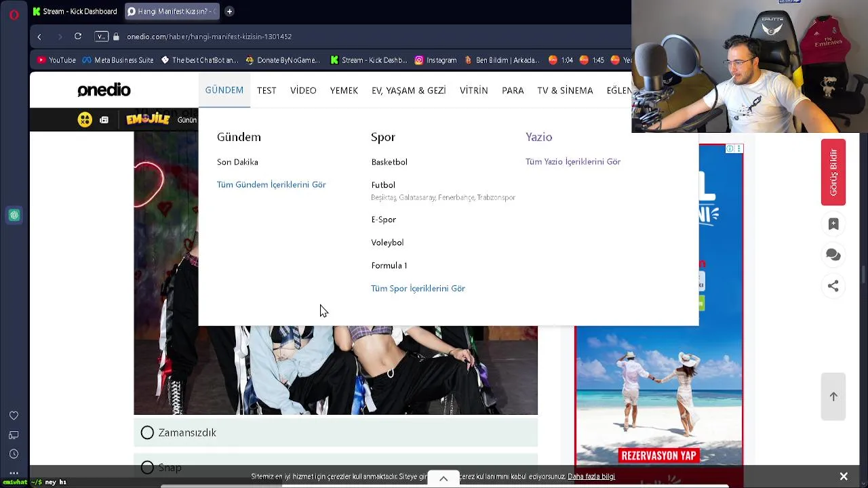Click the VPN badge in the address bar
868x488 pixels.
[101, 37]
